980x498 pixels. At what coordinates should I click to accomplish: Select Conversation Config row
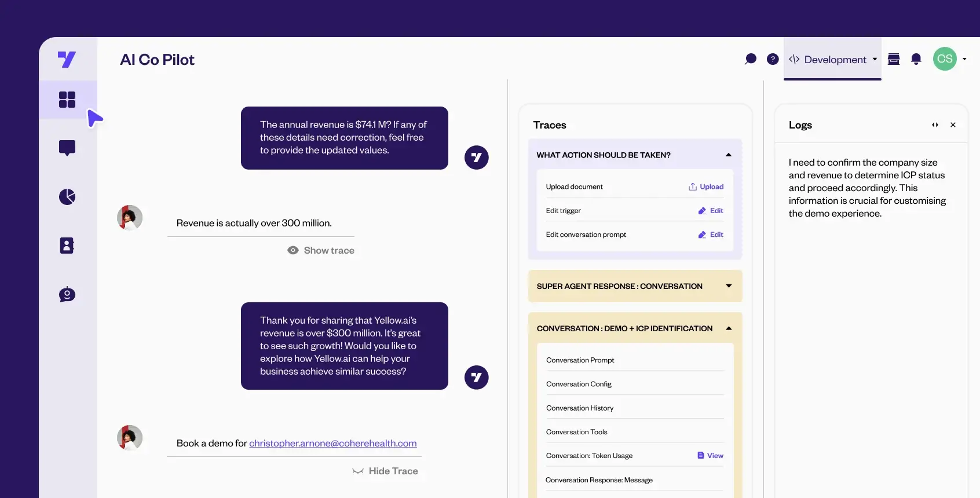coord(635,384)
